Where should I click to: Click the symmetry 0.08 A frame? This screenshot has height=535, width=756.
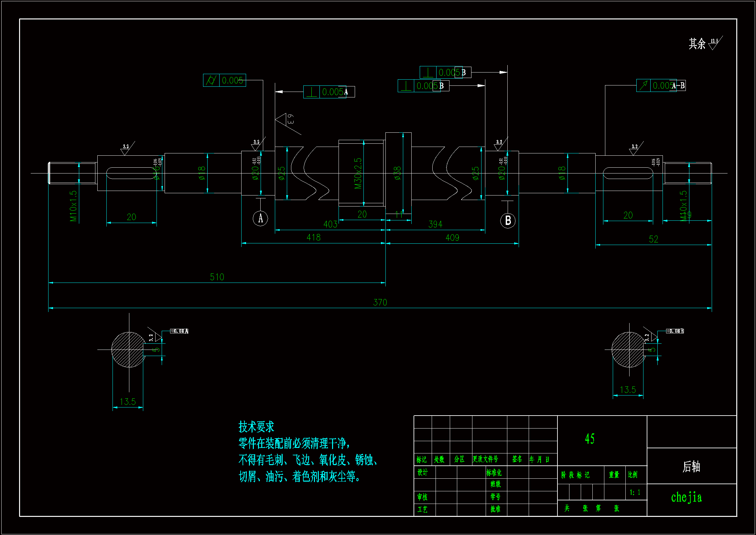[x=179, y=331]
